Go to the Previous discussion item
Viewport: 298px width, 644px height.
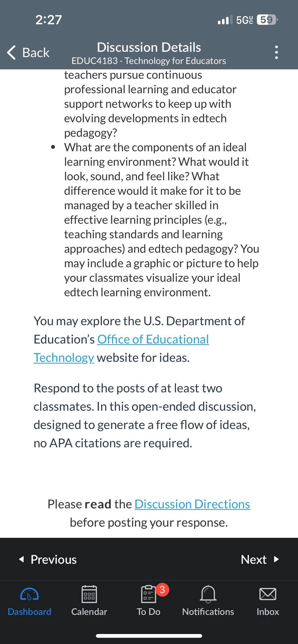point(47,559)
